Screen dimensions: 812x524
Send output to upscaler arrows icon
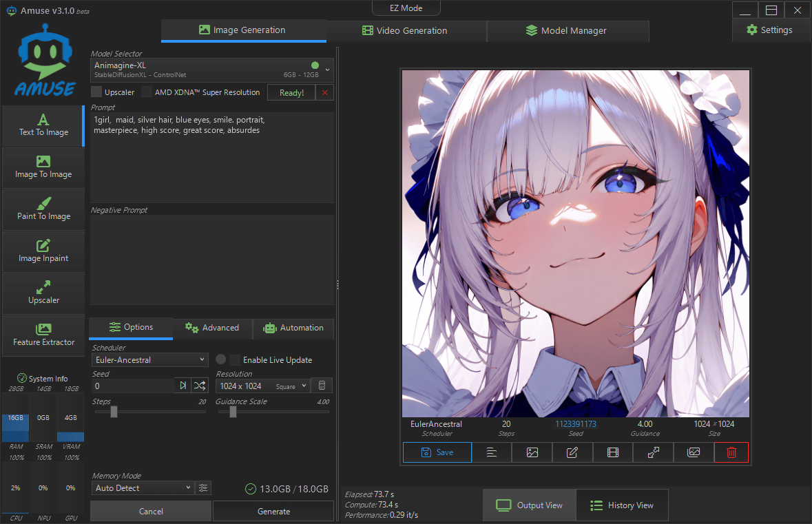pyautogui.click(x=653, y=452)
